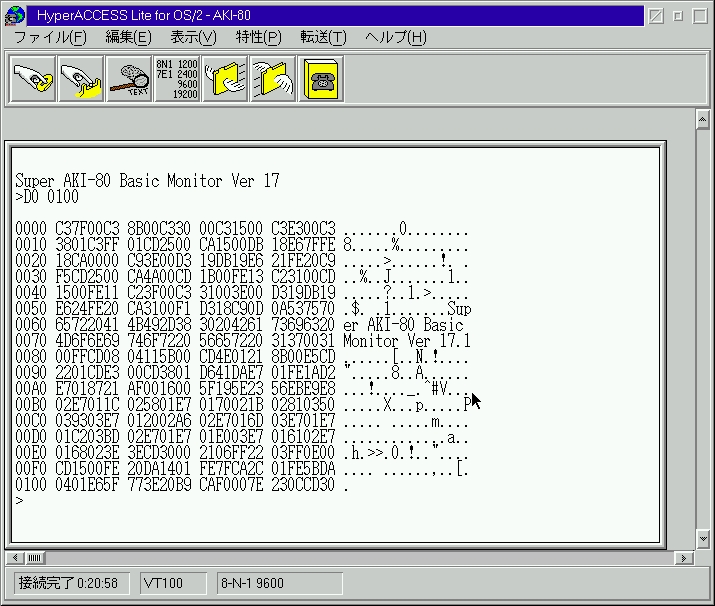
Task: Click the HyperACCESS Lite title bar
Action: point(335,16)
